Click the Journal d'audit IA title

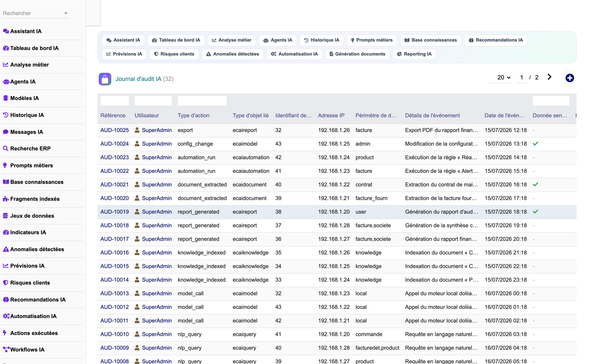[x=138, y=79]
